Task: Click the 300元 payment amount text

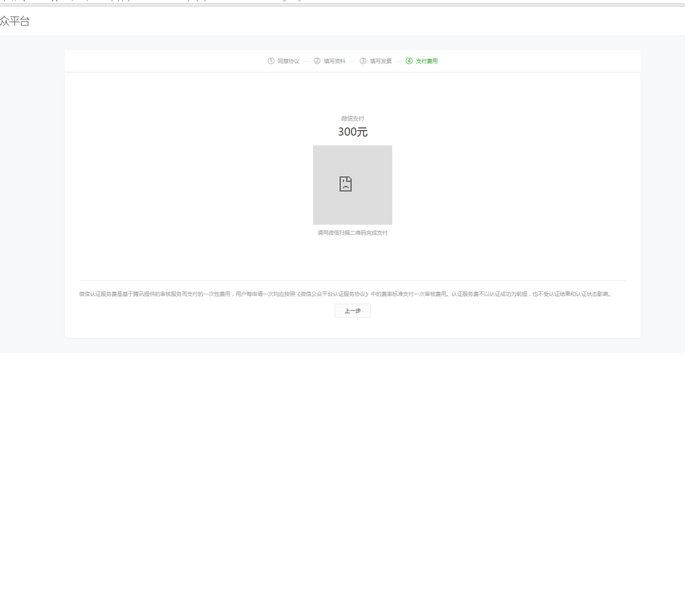Action: (352, 132)
